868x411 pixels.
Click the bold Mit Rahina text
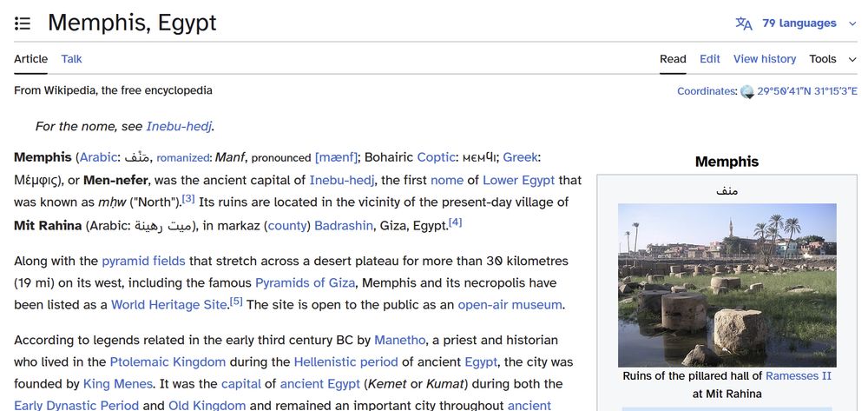coord(48,225)
